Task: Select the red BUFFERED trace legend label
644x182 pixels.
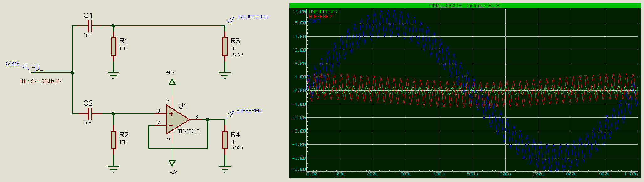Action: [320, 16]
